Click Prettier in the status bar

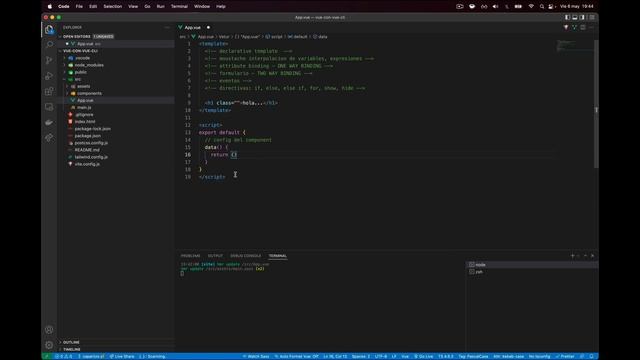(x=565, y=357)
